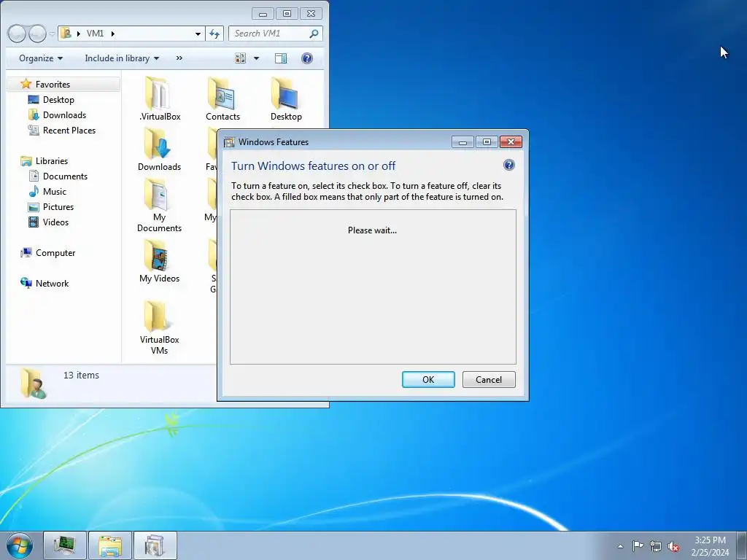Click the Windows Features title bar icon
This screenshot has height=560, width=747.
click(x=229, y=142)
